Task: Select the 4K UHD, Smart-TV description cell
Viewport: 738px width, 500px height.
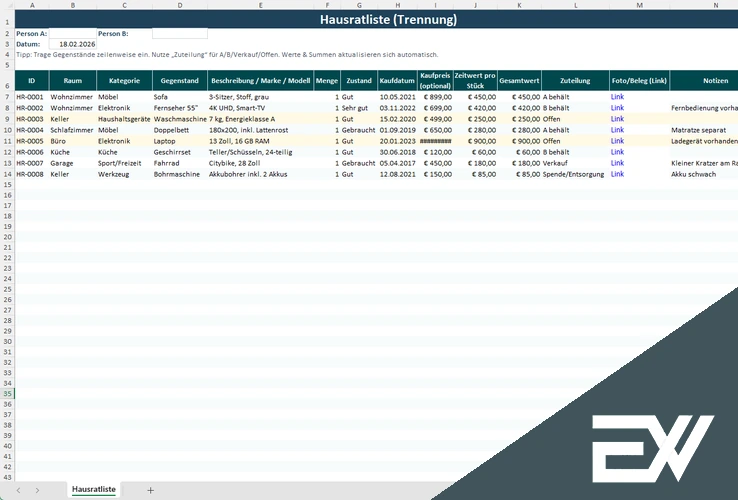Action: 260,108
